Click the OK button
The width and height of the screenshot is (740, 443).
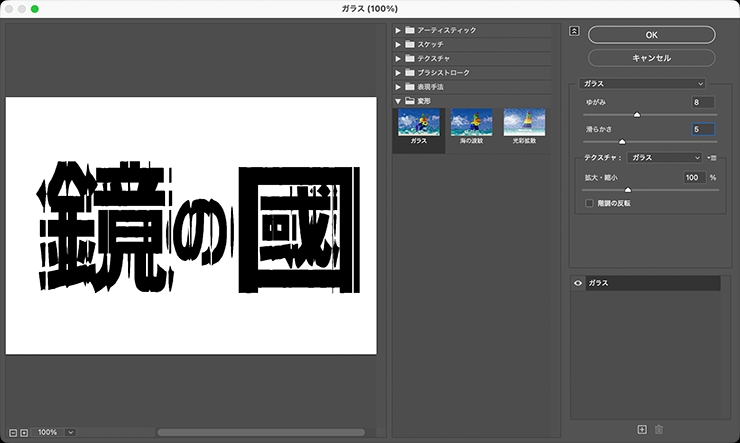[651, 34]
